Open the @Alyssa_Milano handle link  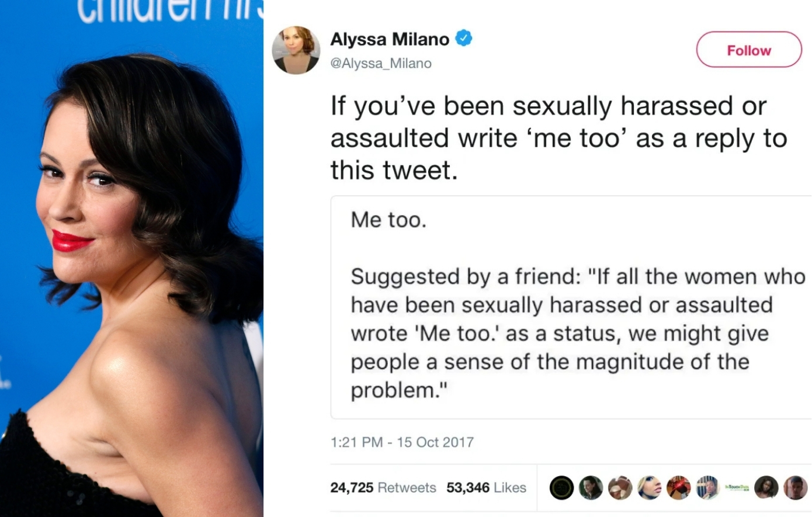(x=381, y=63)
